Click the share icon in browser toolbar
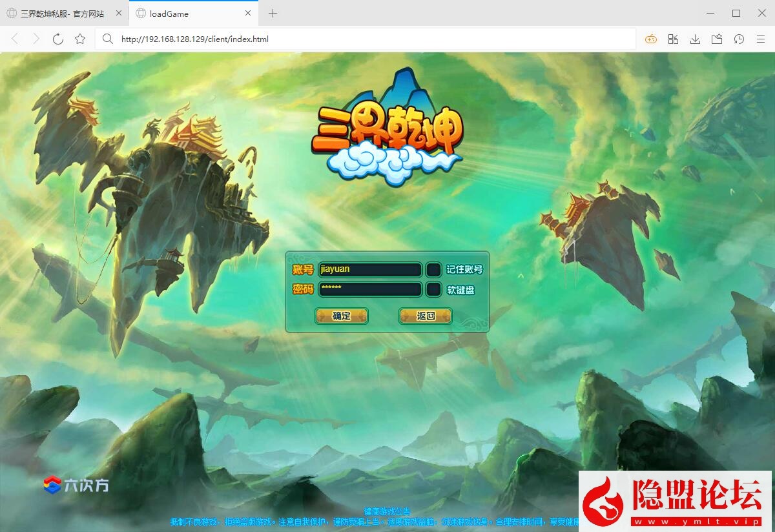 click(x=717, y=39)
